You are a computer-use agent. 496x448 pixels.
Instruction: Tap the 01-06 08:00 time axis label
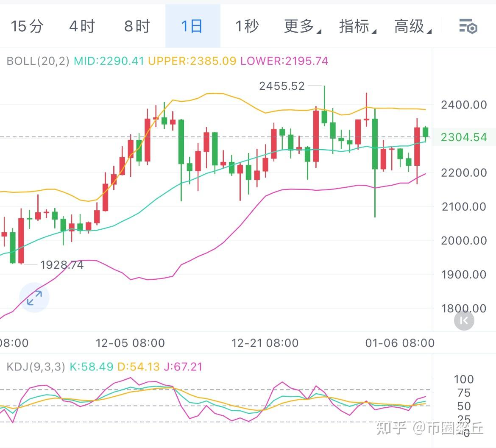click(x=400, y=343)
